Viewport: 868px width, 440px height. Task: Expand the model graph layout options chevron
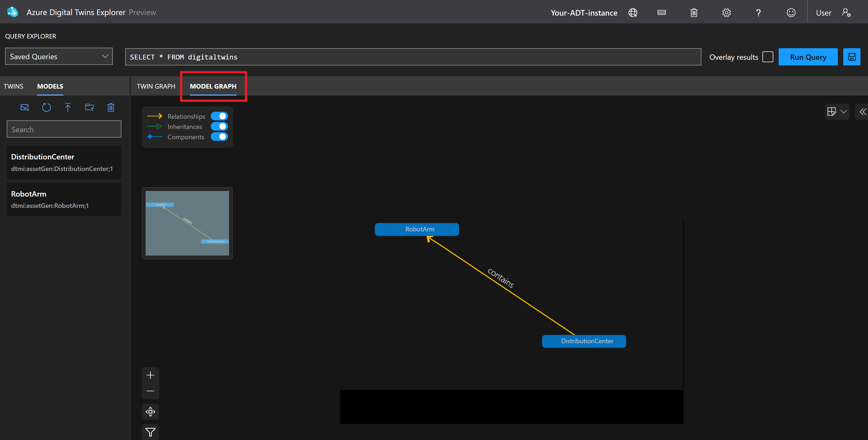pos(844,111)
